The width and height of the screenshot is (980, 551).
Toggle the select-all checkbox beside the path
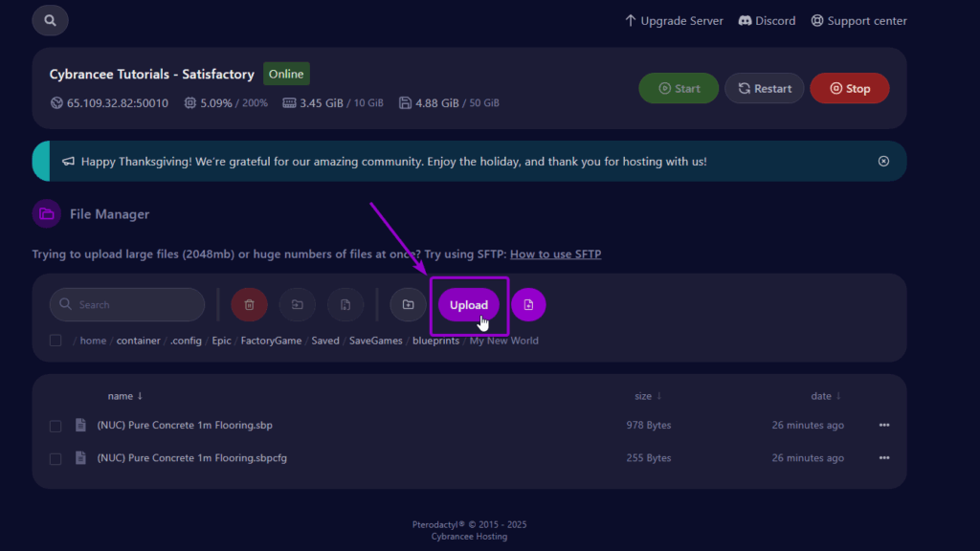tap(56, 341)
